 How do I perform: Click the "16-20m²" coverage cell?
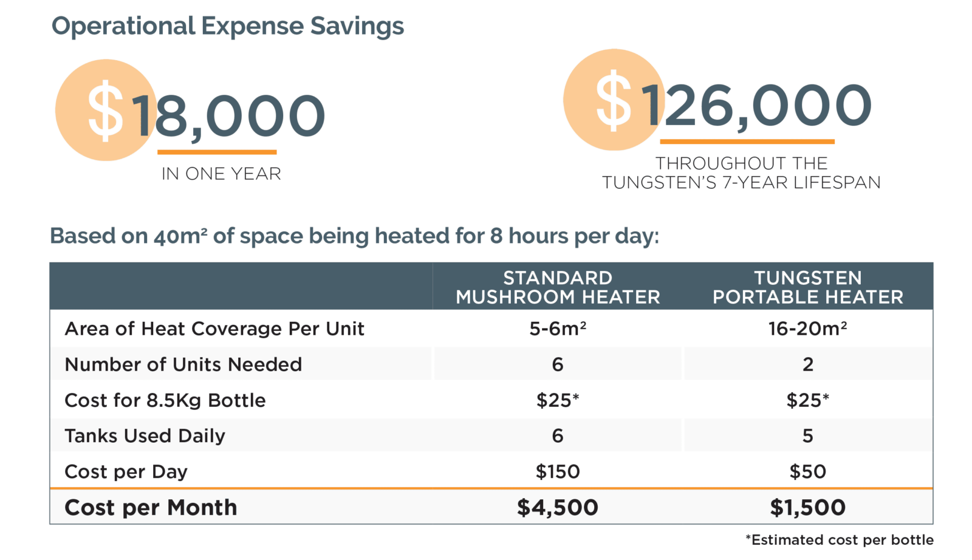click(807, 329)
